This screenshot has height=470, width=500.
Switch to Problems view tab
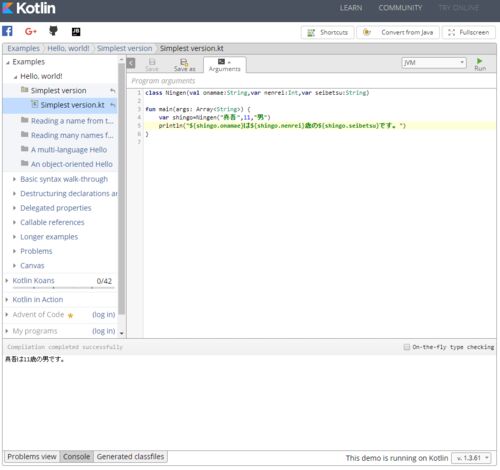(x=32, y=457)
